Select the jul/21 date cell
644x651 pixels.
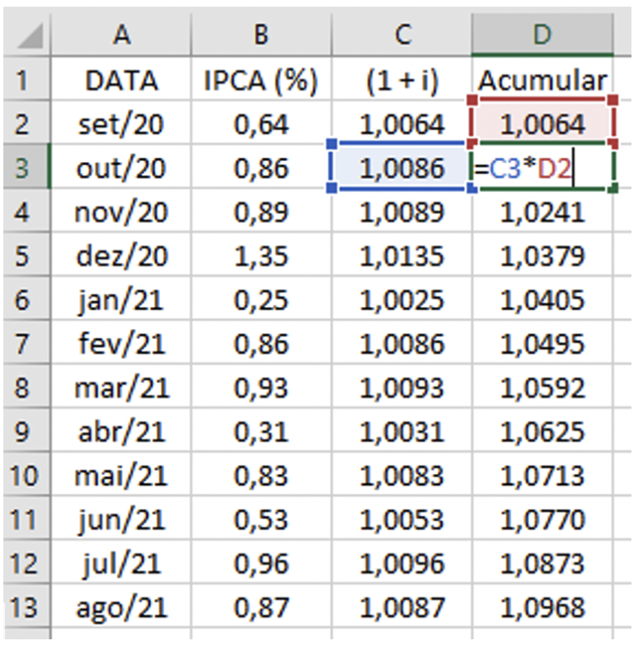[x=121, y=563]
